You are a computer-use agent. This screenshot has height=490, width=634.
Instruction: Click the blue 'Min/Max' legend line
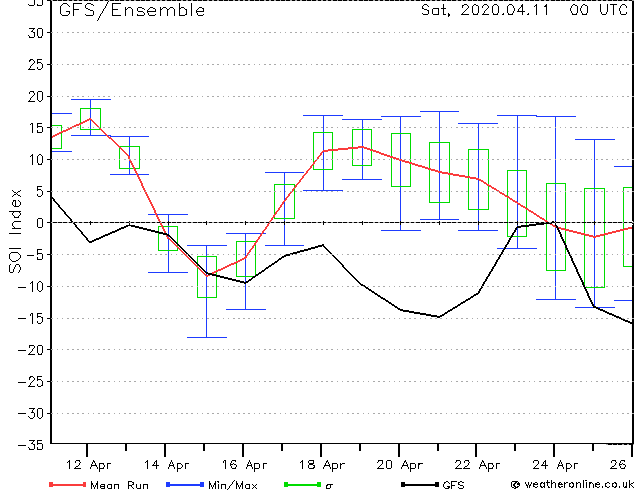coord(185,484)
